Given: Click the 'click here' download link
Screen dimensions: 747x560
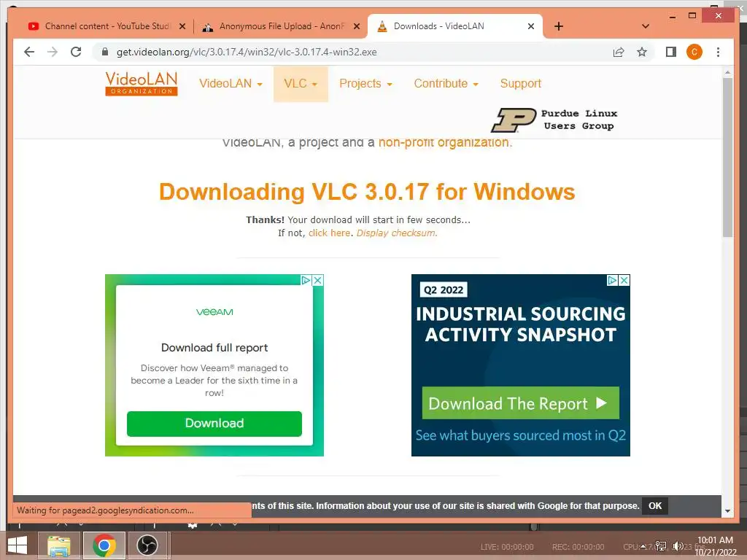Looking at the screenshot, I should point(329,233).
